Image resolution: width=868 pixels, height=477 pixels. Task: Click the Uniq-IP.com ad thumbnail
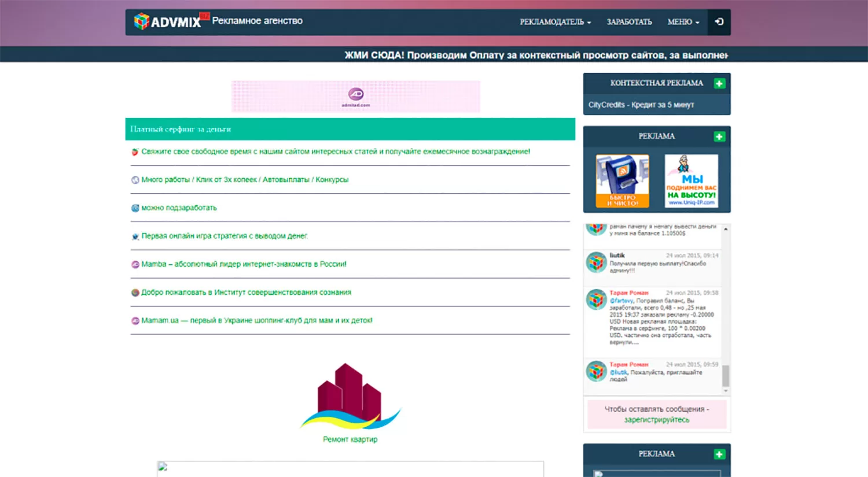[692, 180]
